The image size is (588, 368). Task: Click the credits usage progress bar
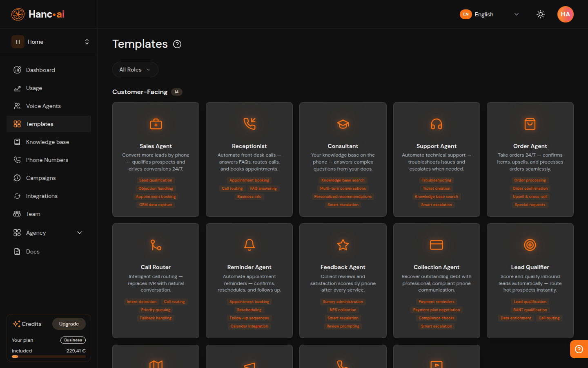[x=49, y=357]
